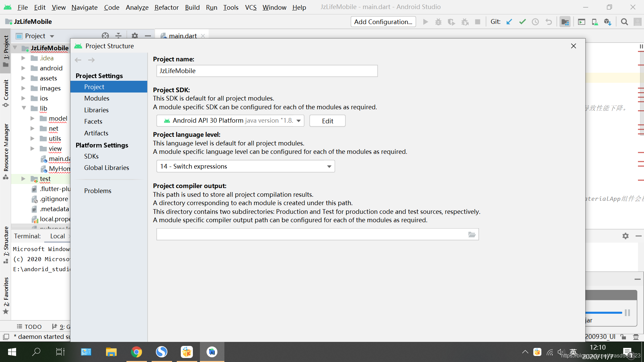Close the Project Structure dialog
The height and width of the screenshot is (362, 644).
573,46
